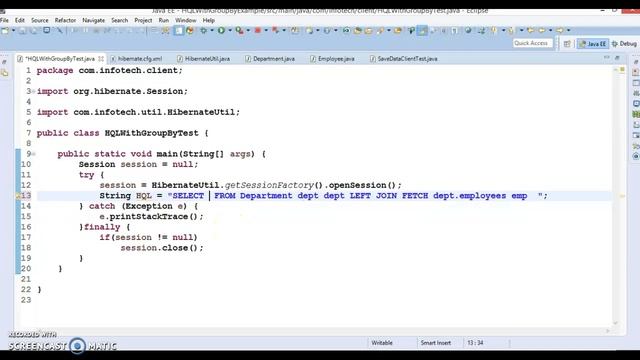
Task: Click the Forward navigation yellow arrow
Action: click(560, 30)
